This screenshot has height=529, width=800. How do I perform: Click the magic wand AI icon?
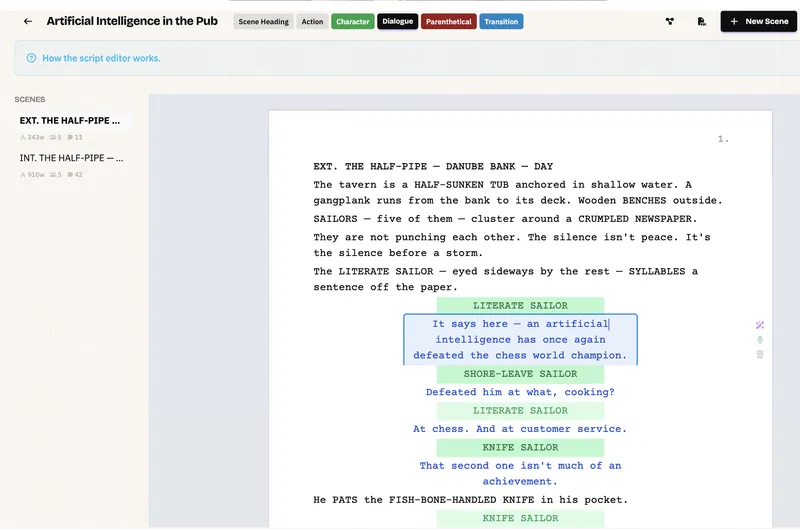pyautogui.click(x=760, y=325)
